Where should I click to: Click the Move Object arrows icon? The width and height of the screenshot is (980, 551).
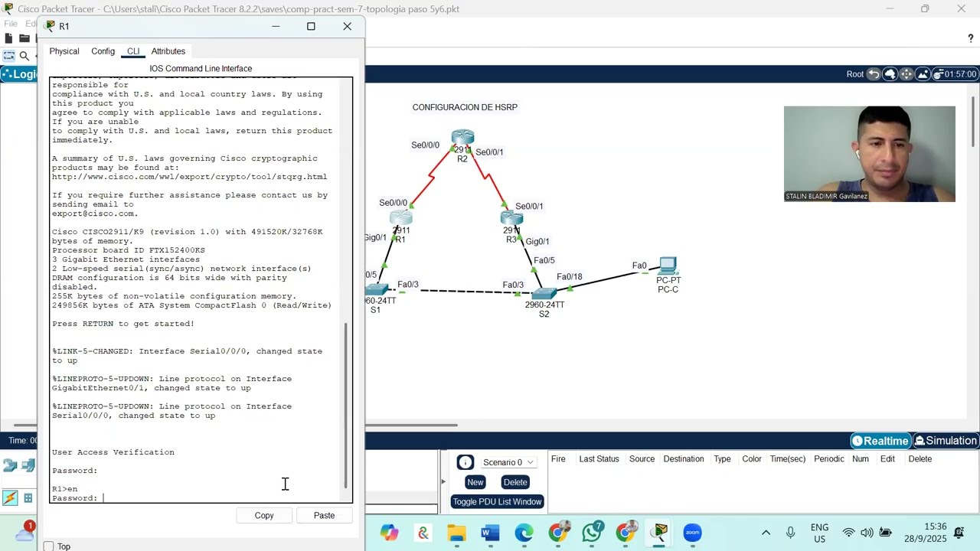(x=906, y=74)
